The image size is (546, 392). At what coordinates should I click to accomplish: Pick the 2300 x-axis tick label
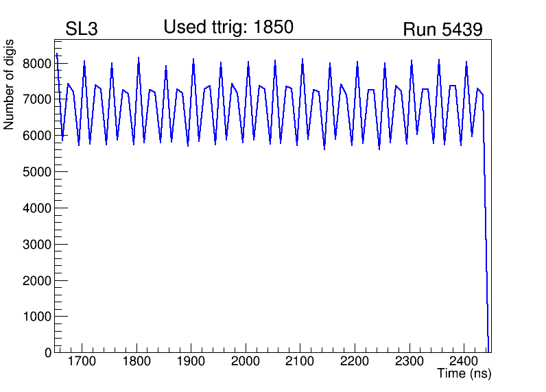409,361
